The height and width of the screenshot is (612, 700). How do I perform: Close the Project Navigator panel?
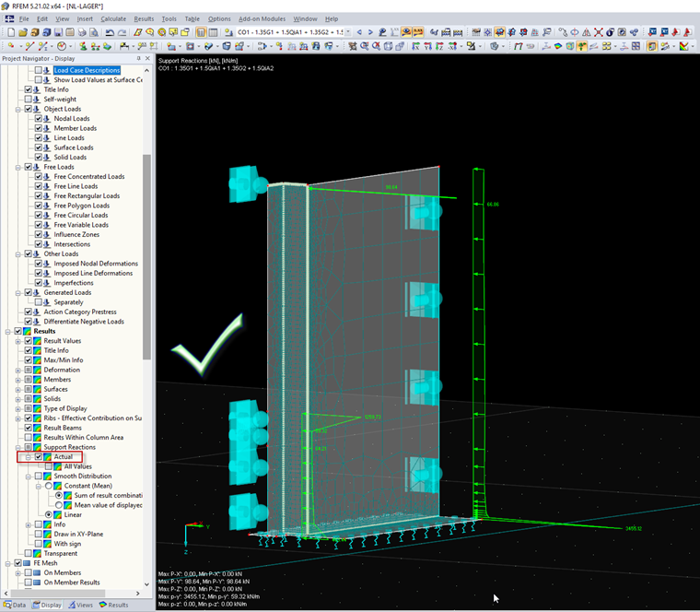(147, 58)
